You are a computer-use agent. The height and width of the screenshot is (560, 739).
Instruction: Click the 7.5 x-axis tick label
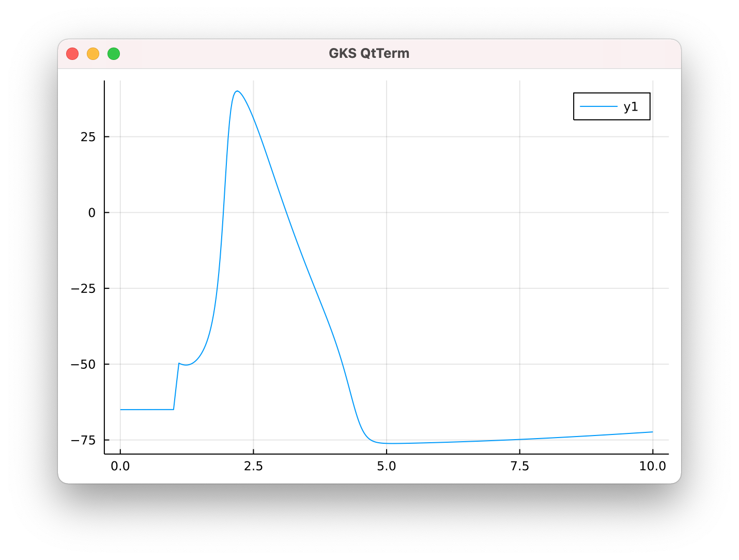point(519,466)
